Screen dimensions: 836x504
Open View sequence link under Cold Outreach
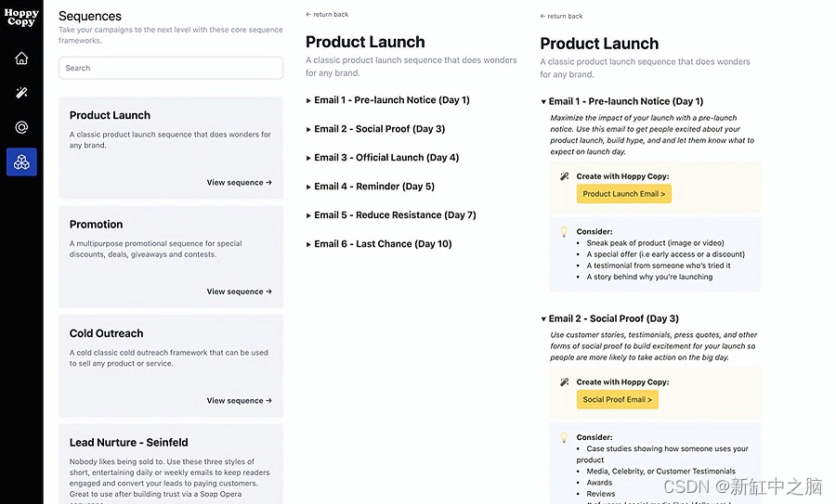coord(239,401)
